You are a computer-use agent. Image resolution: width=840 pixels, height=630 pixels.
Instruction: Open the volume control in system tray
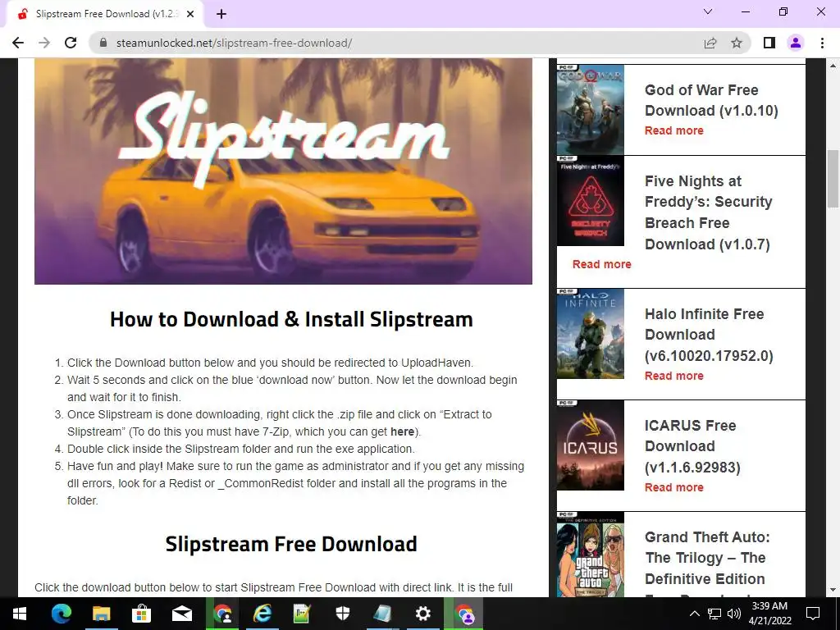pyautogui.click(x=734, y=614)
